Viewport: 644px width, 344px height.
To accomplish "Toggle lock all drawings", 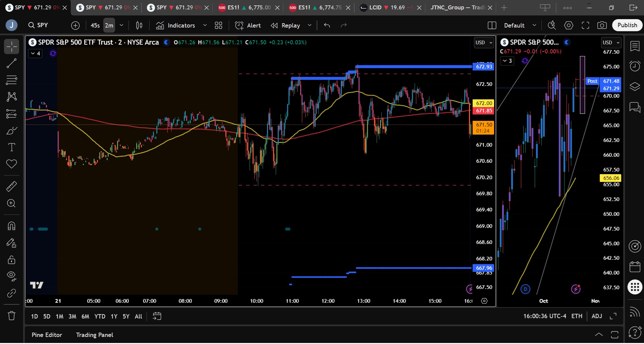I will coord(11,260).
